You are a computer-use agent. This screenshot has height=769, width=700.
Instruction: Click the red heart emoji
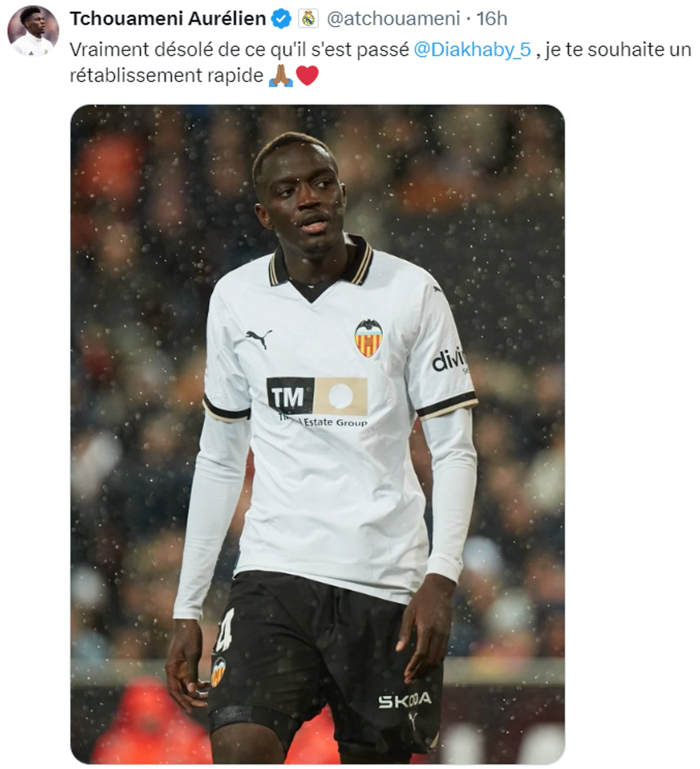click(x=307, y=76)
